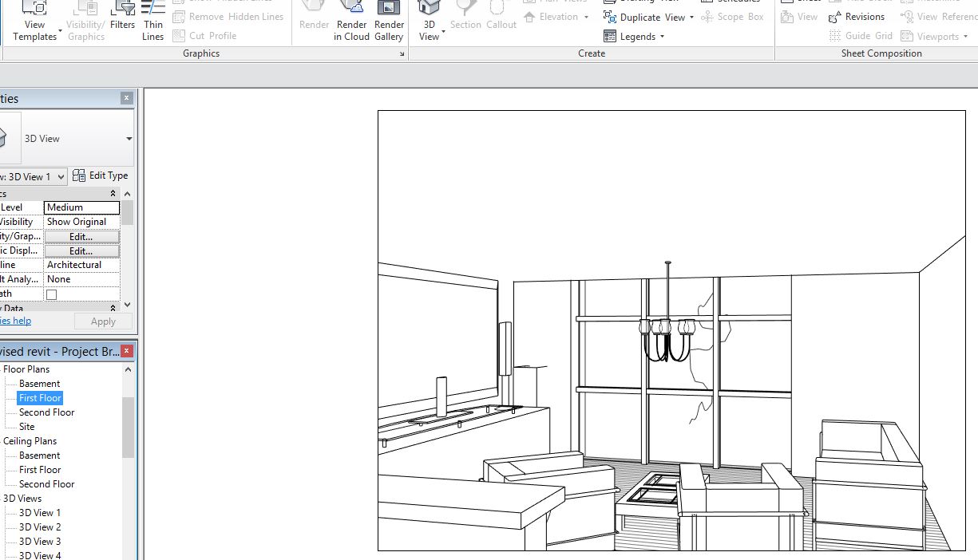Open the Duplicate View dropdown
Image resolution: width=978 pixels, height=560 pixels.
click(691, 17)
